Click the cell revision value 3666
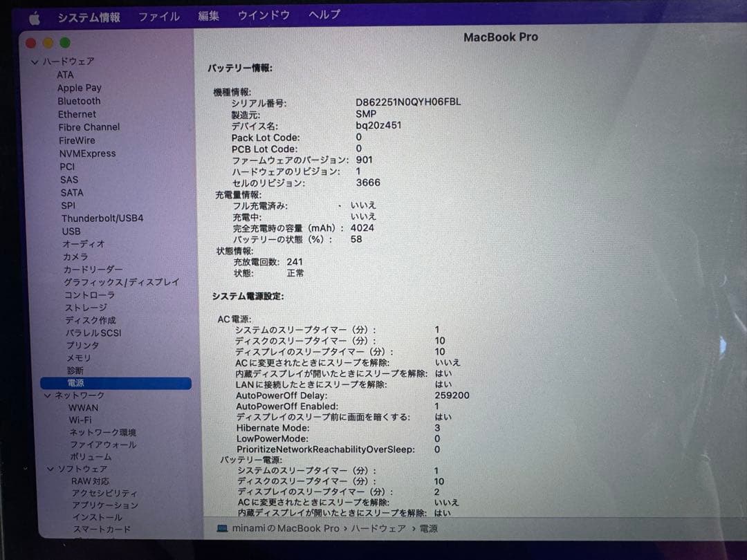 (368, 183)
